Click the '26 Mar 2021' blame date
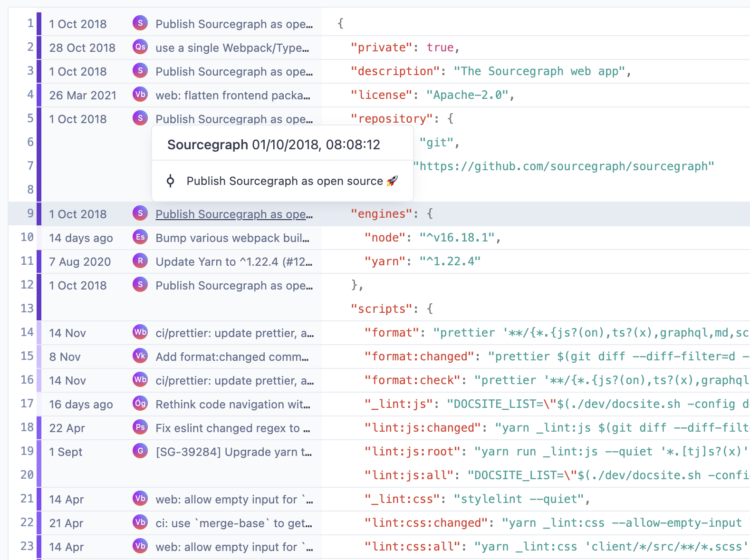 [x=83, y=95]
